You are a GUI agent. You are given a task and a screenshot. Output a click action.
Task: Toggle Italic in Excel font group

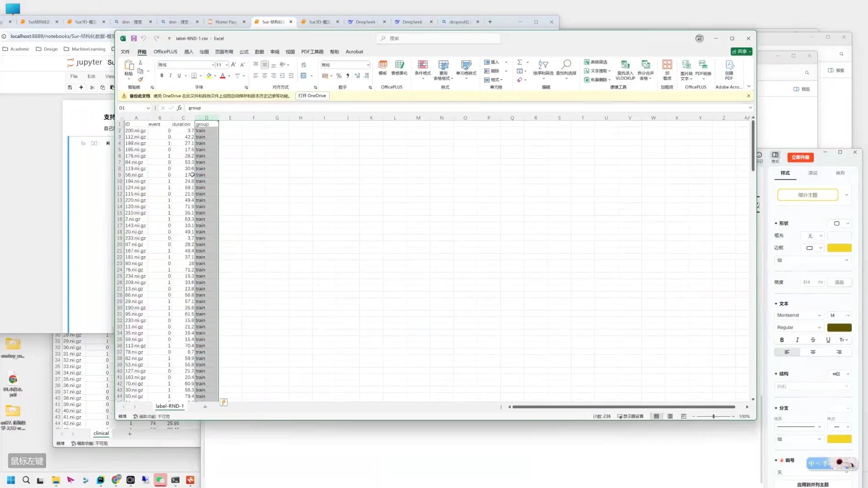click(170, 75)
